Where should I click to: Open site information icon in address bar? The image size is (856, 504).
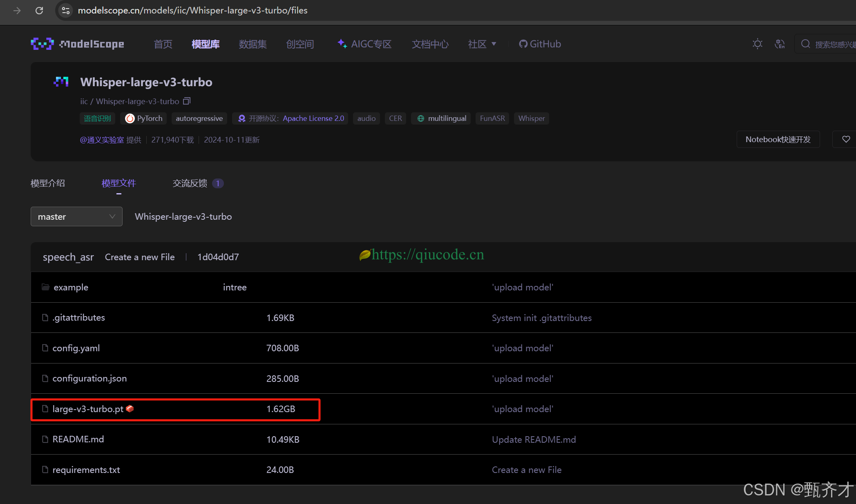65,11
